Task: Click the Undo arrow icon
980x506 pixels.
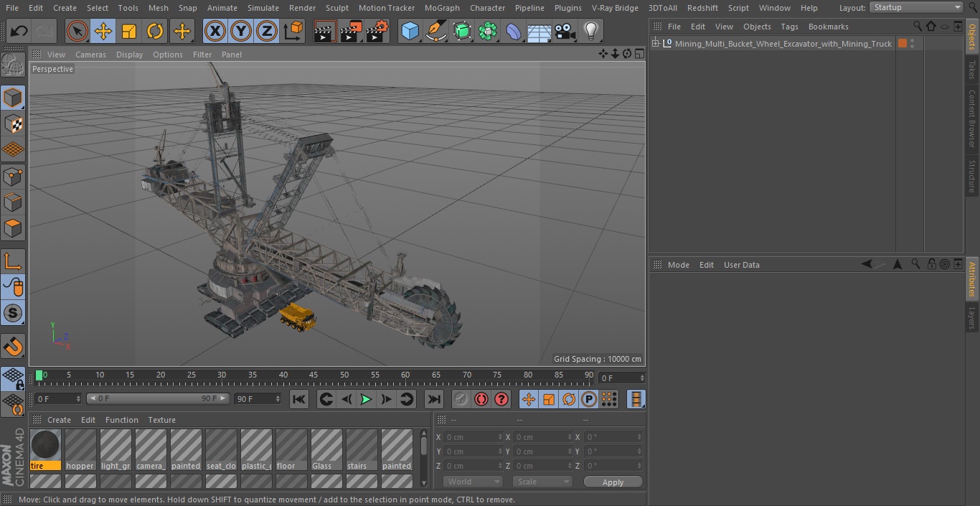Action: pos(19,32)
